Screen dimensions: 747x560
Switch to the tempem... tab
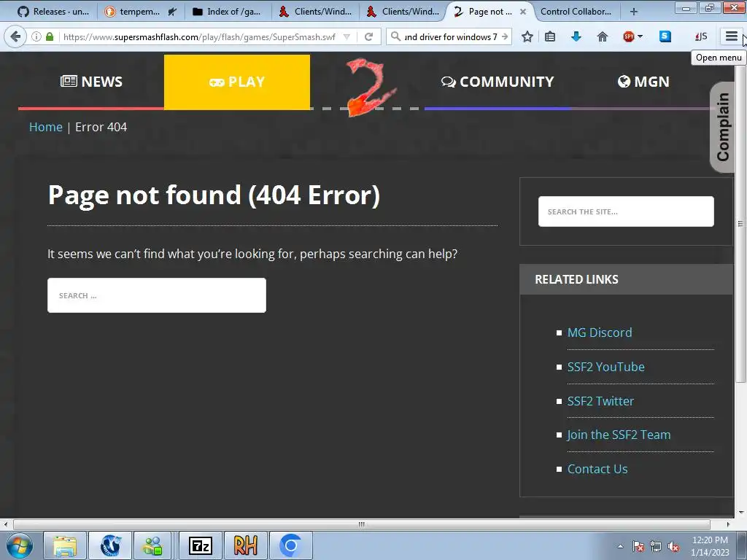(x=140, y=12)
